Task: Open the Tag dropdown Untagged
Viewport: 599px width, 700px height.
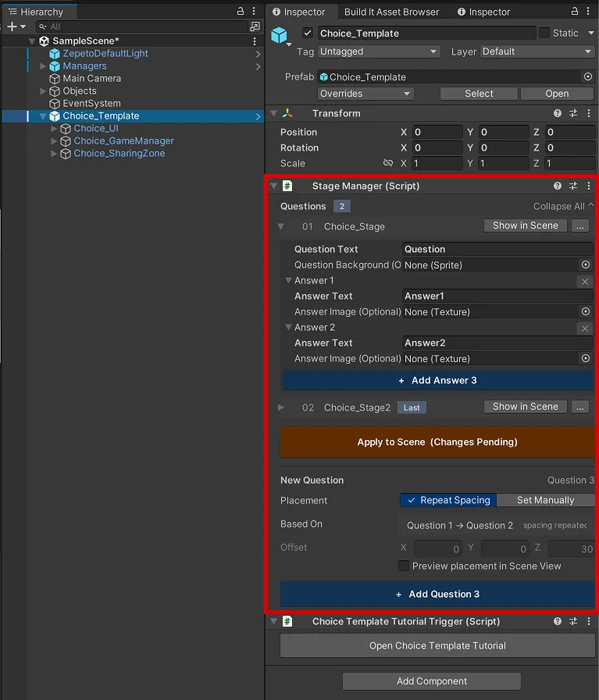Action: [x=379, y=52]
